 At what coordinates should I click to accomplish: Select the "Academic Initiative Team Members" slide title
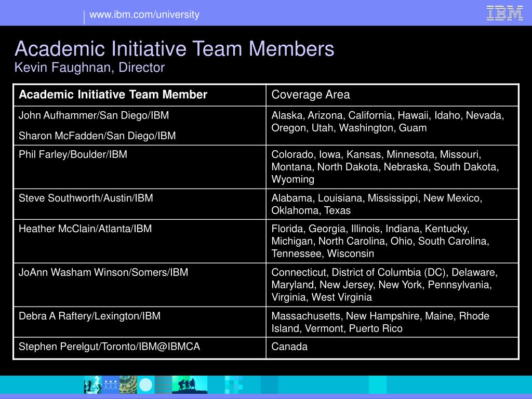click(x=175, y=48)
